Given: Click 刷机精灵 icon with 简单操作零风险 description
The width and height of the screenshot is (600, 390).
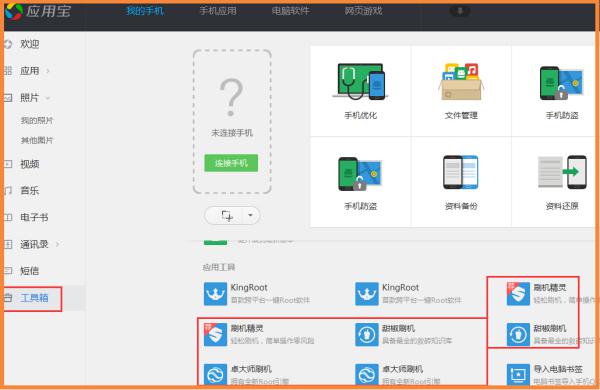Looking at the screenshot, I should click(x=215, y=335).
